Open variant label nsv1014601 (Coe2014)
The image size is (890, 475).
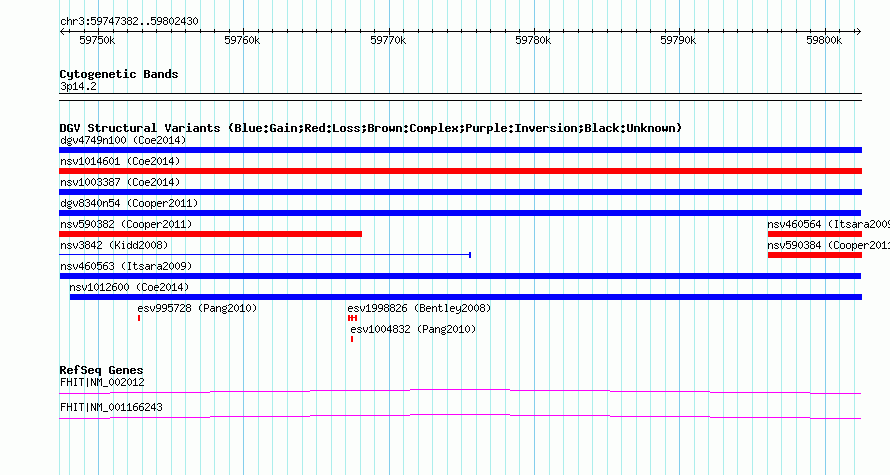click(120, 161)
